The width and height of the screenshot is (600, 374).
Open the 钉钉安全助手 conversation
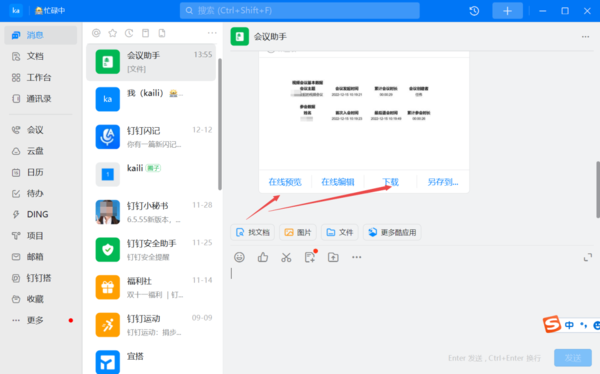(151, 250)
